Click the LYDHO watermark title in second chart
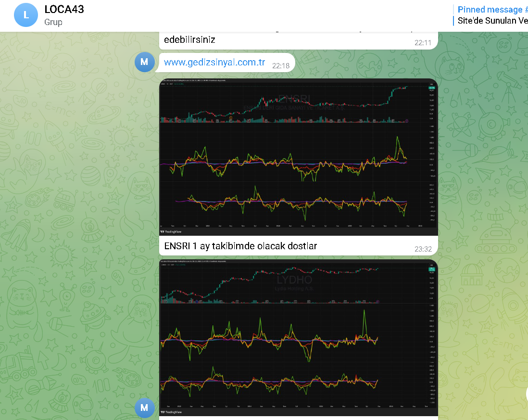528x420 pixels. 294,280
